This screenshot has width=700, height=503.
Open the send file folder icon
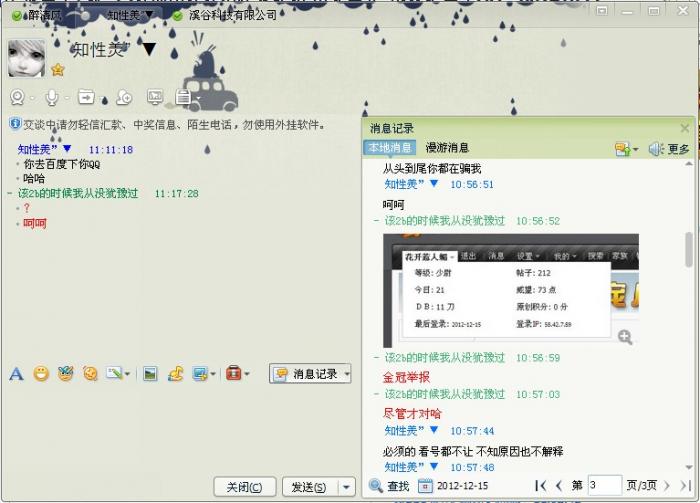(x=86, y=96)
